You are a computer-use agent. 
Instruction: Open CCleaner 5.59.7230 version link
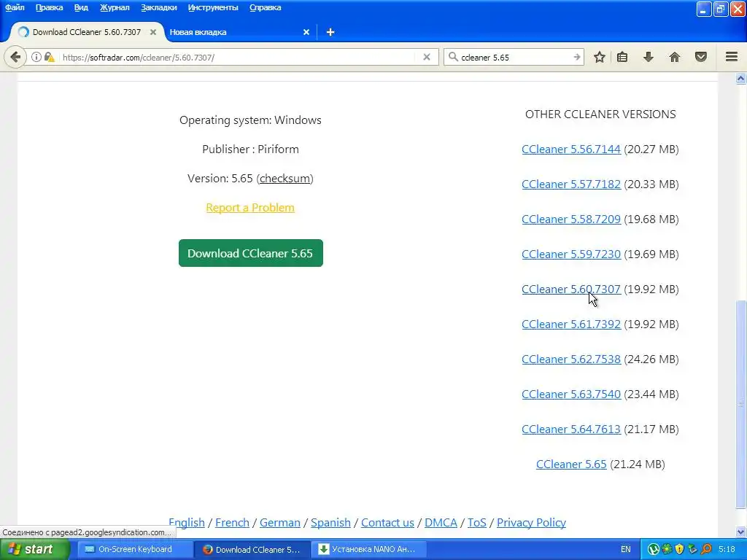click(x=571, y=254)
